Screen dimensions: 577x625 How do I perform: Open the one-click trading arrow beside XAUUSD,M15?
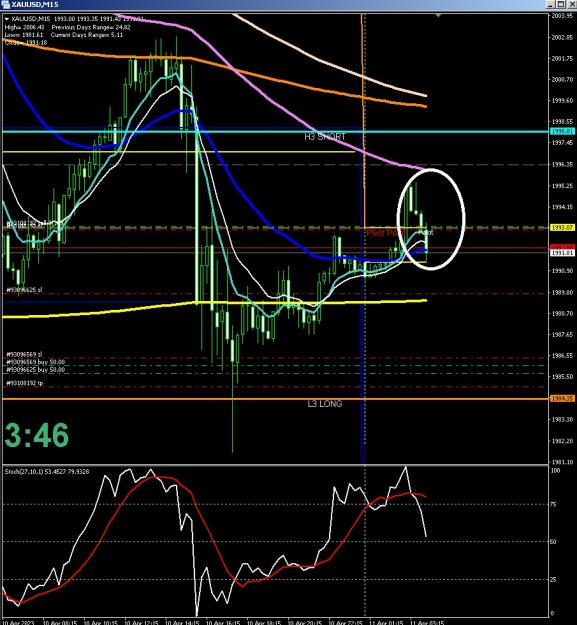coord(7,19)
